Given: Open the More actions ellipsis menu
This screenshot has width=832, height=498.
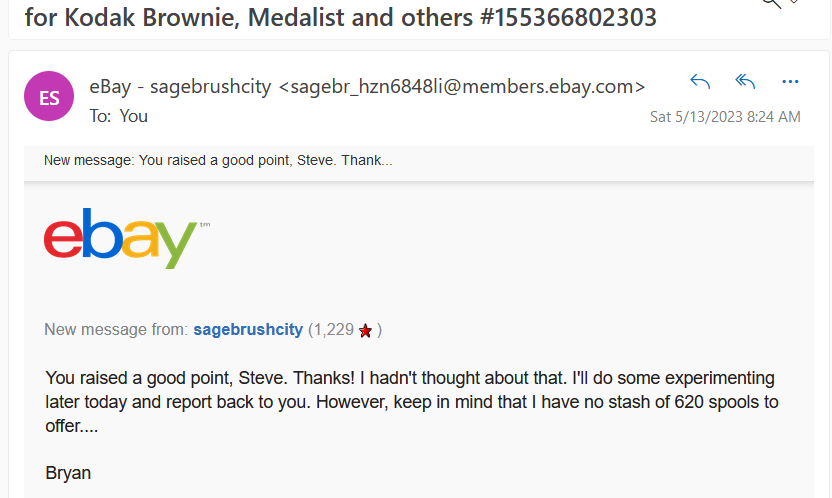Looking at the screenshot, I should [x=790, y=82].
